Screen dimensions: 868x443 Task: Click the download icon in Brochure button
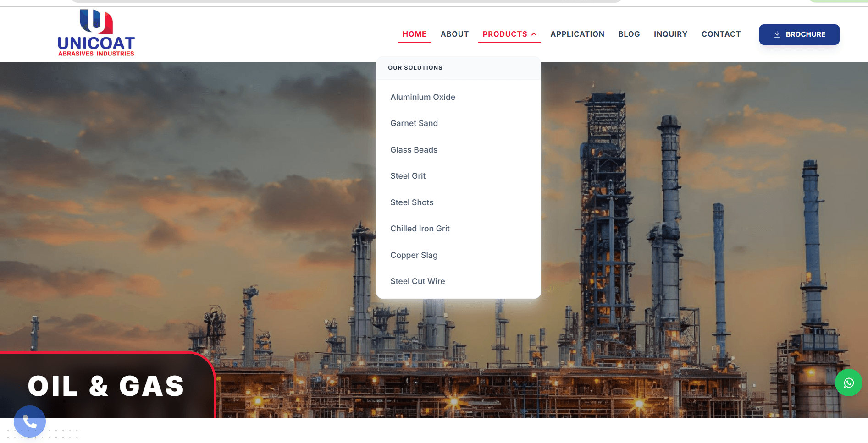pyautogui.click(x=777, y=34)
